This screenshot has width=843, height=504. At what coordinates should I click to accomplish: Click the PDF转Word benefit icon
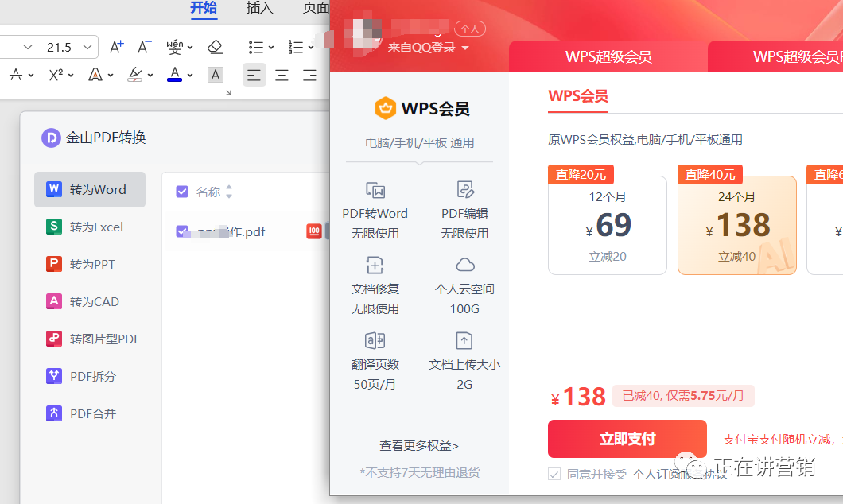point(375,190)
